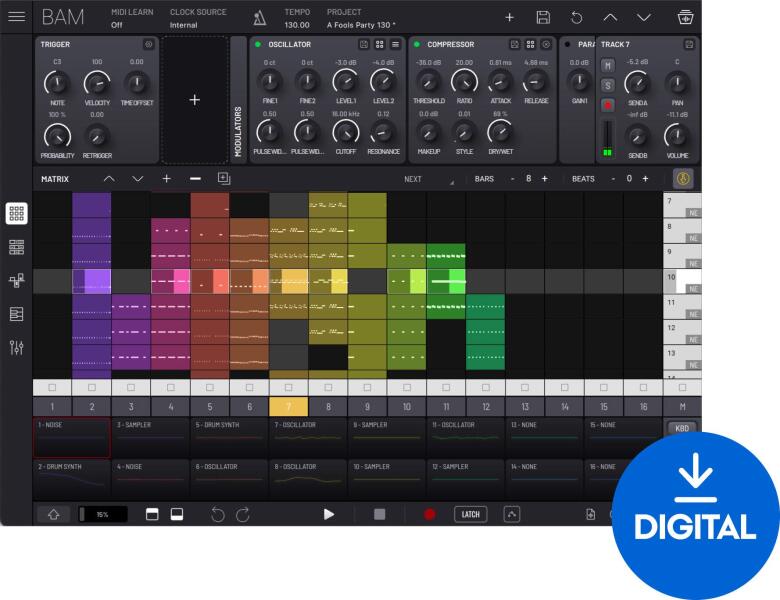Toggle the Oscillator module power LED
This screenshot has height=600, width=780.
coord(257,45)
